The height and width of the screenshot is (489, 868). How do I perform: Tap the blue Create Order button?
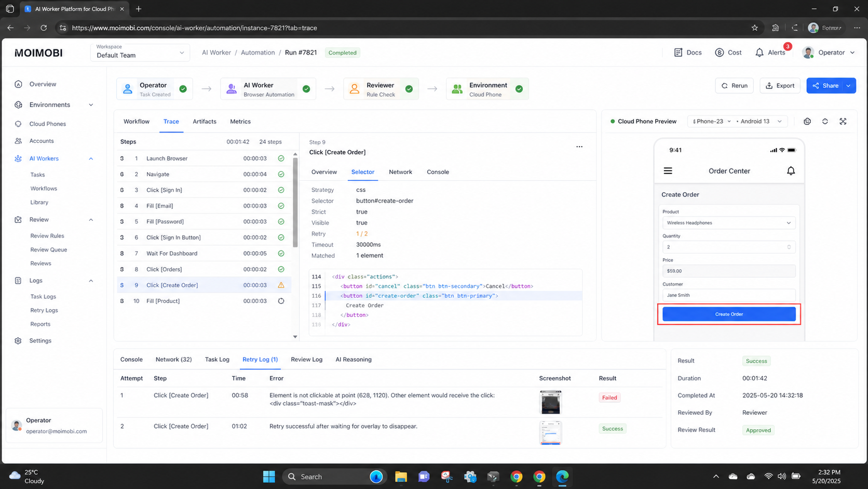(729, 314)
